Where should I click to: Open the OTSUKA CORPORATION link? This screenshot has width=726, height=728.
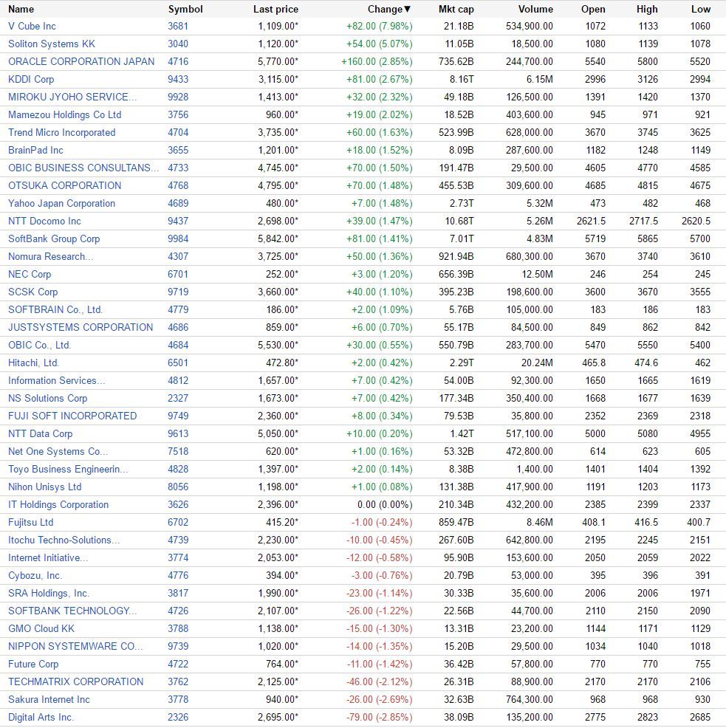[x=64, y=185]
